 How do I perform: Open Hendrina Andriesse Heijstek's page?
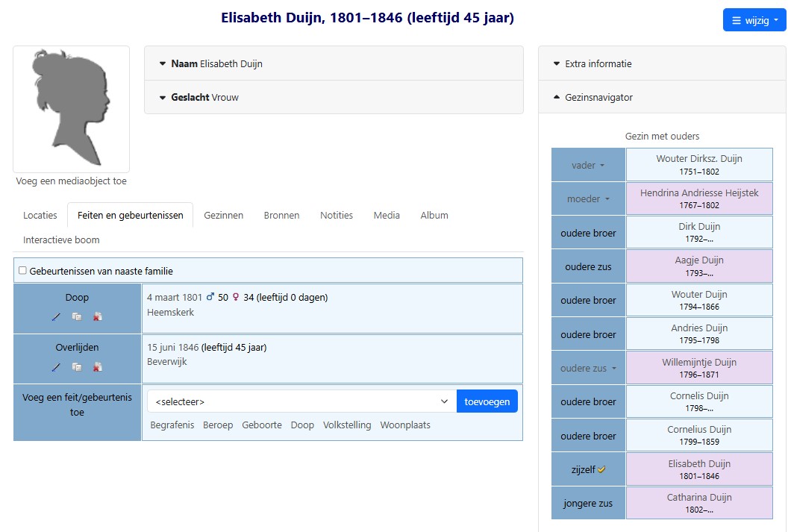pyautogui.click(x=699, y=193)
